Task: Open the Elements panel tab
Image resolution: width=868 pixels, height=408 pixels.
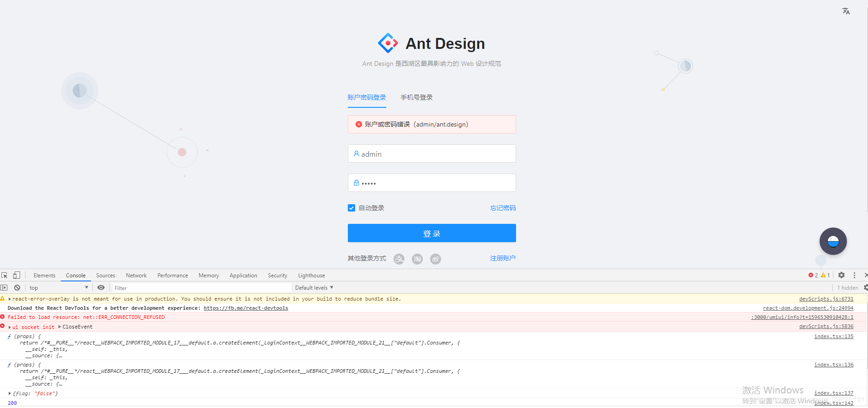Action: (x=44, y=275)
